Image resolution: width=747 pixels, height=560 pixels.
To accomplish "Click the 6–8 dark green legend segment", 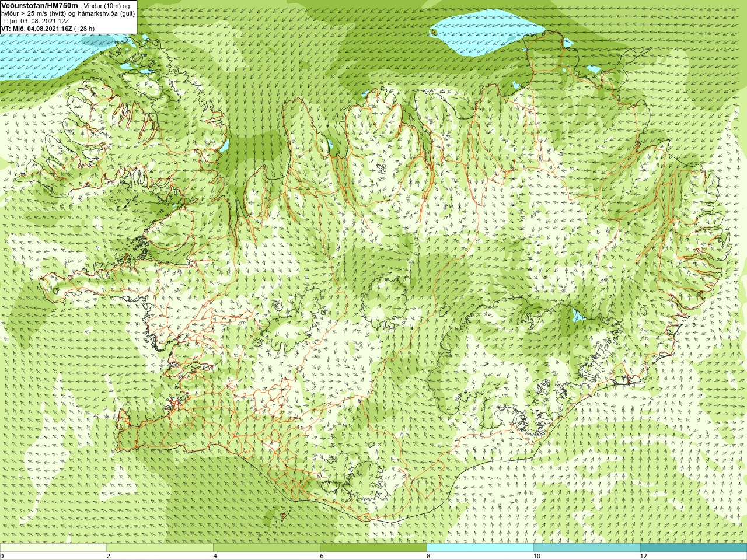I will [x=373, y=548].
